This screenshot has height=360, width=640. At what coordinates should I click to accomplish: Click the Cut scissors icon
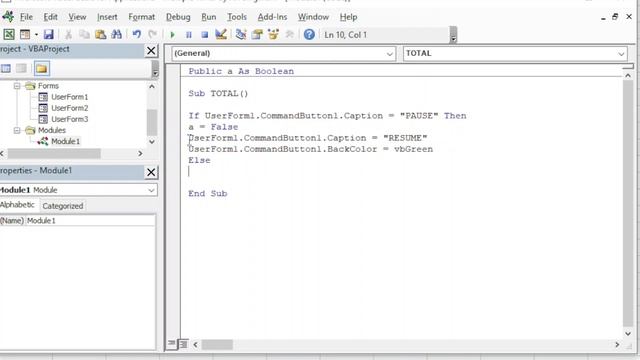68,35
